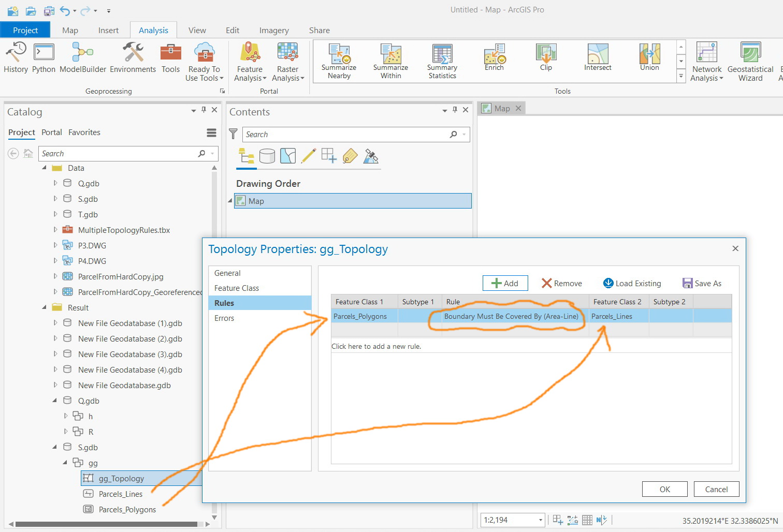Open the Catalog pane hamburger menu
The height and width of the screenshot is (532, 783).
tap(211, 133)
